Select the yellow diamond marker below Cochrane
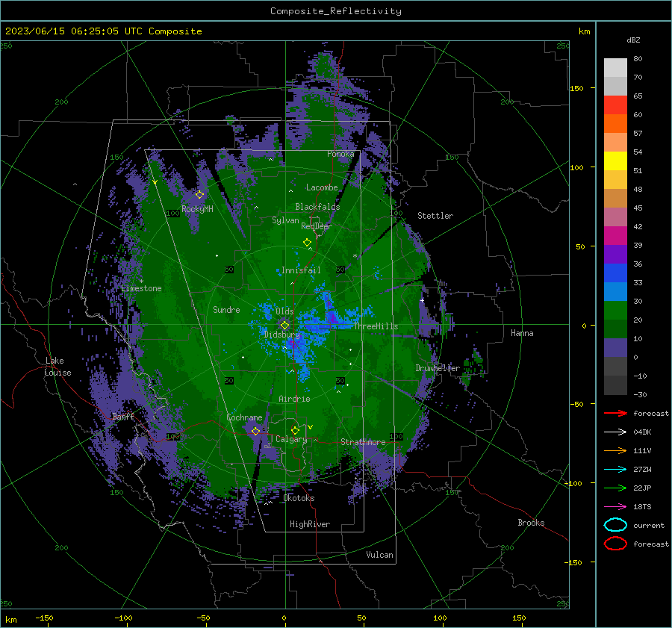Screen dimensions: 672x628 pos(255,431)
